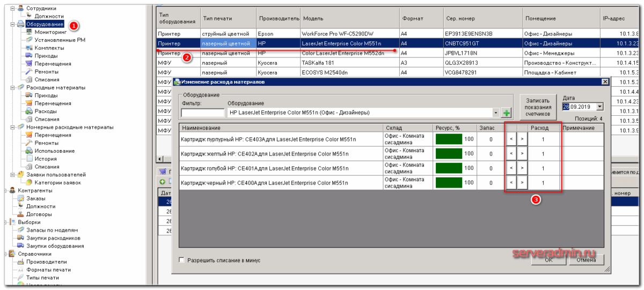Click the resource bar of the purple cartridge
The width and height of the screenshot is (644, 290).
pos(449,139)
